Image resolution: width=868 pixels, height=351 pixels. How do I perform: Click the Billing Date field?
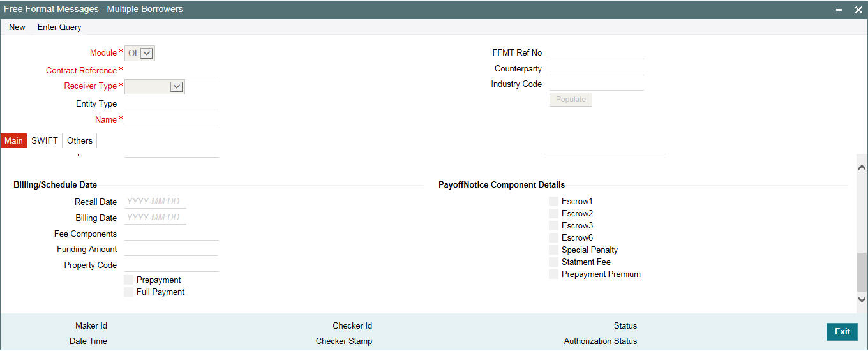point(156,218)
